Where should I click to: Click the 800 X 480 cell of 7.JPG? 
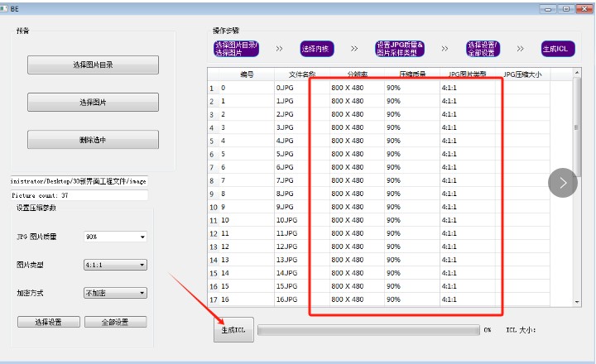coord(357,180)
